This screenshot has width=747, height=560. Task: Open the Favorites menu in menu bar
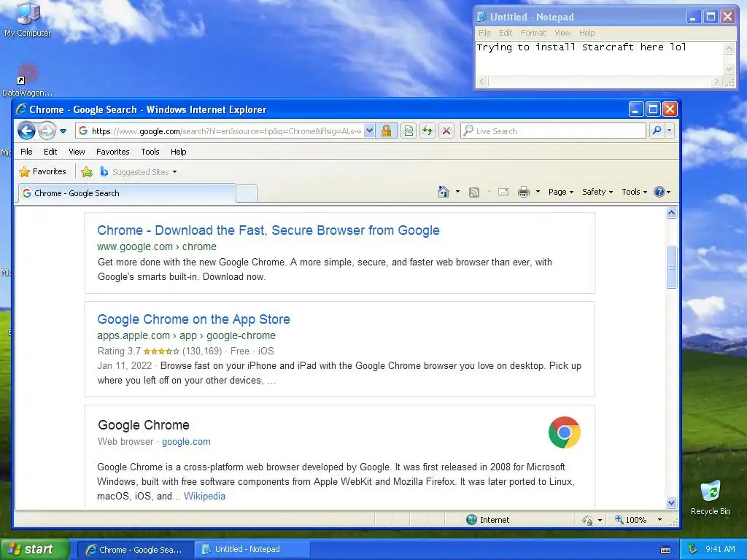113,152
